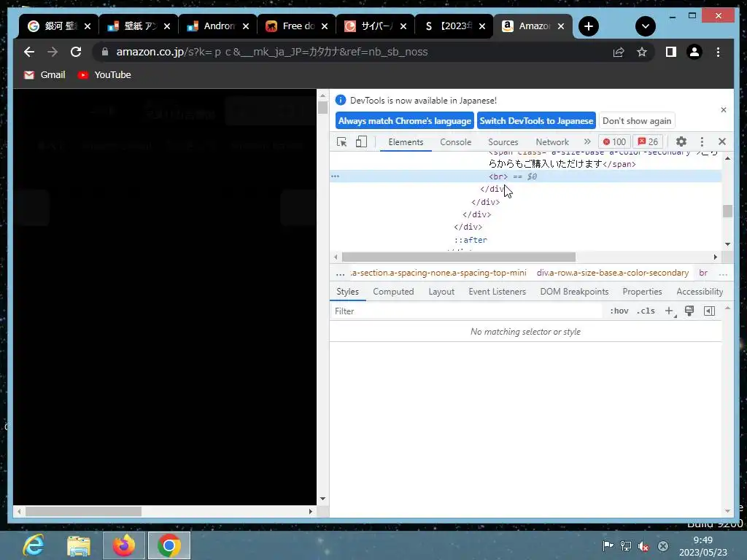Screen dimensions: 747x560
Task: Switch to Elements tab
Action: (406, 142)
